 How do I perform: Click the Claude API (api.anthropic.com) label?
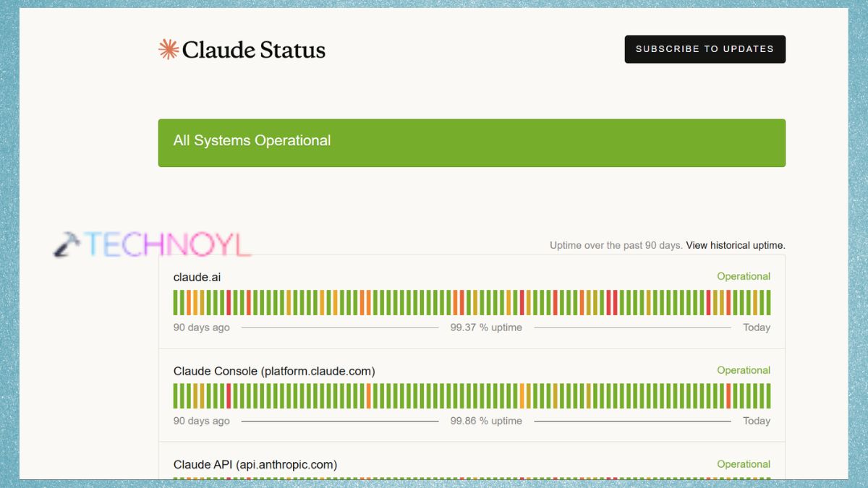pyautogui.click(x=255, y=464)
